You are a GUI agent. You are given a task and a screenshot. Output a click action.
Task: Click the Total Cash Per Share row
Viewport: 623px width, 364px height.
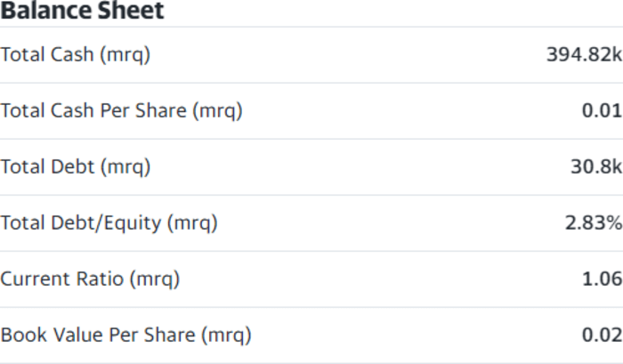[x=311, y=111]
